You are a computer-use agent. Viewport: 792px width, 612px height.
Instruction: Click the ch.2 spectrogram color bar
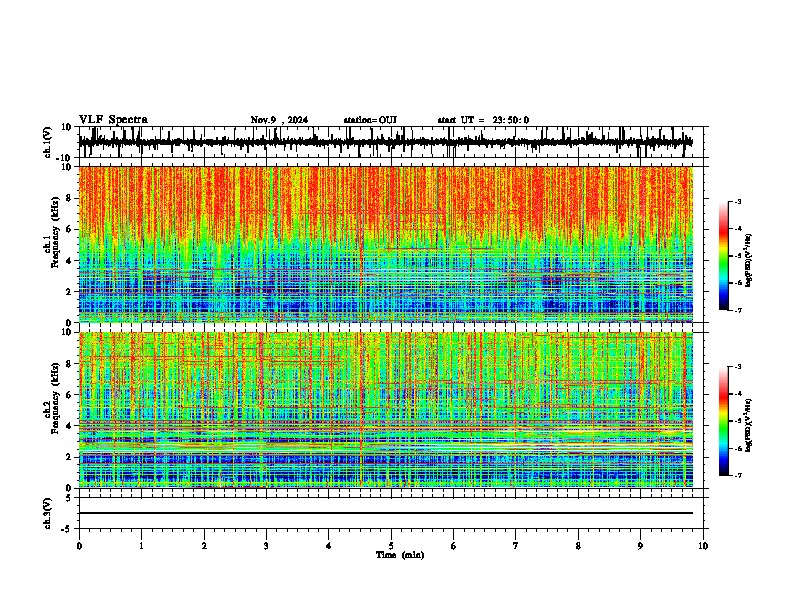(724, 421)
